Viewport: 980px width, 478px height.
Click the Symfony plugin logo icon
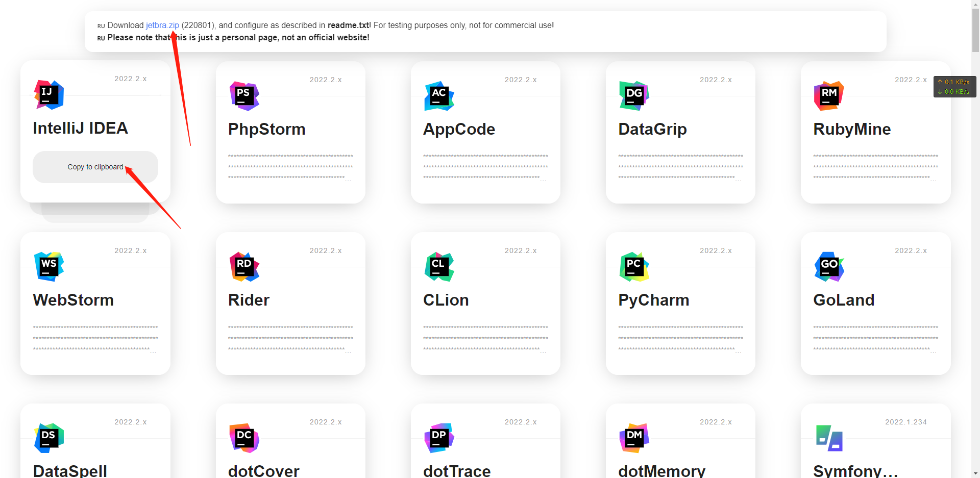(x=829, y=438)
